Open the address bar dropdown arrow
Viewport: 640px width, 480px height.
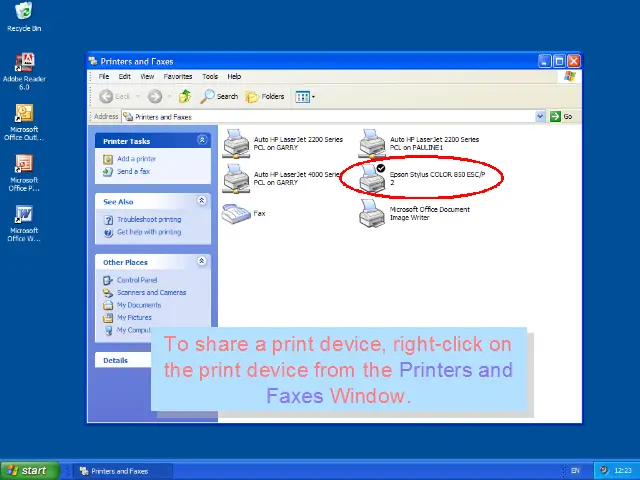click(540, 116)
